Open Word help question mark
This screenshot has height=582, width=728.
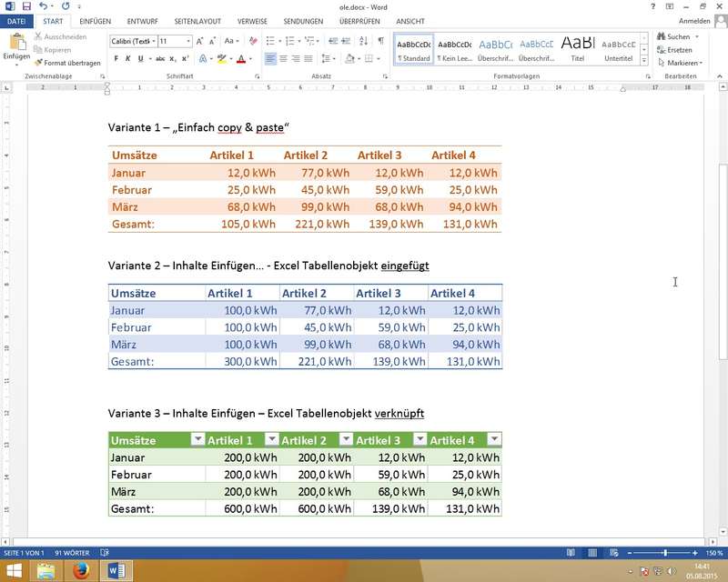point(653,6)
